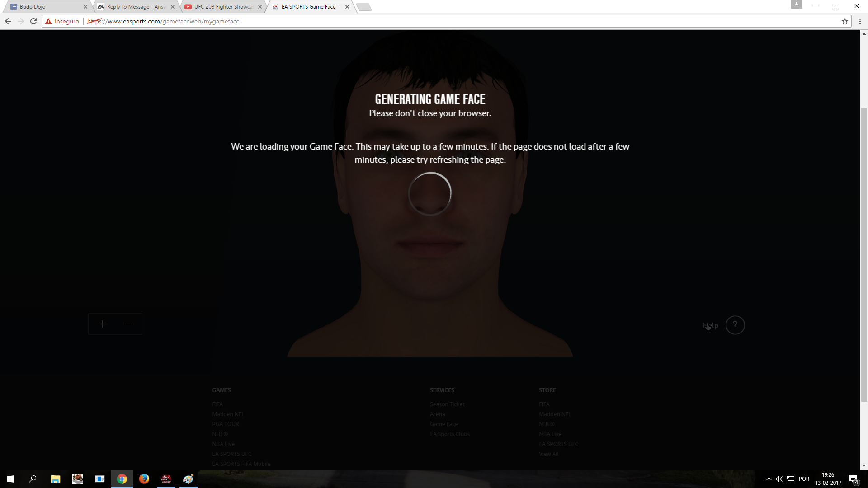The image size is (868, 488).
Task: Open File Explorer from taskbar
Action: click(55, 479)
